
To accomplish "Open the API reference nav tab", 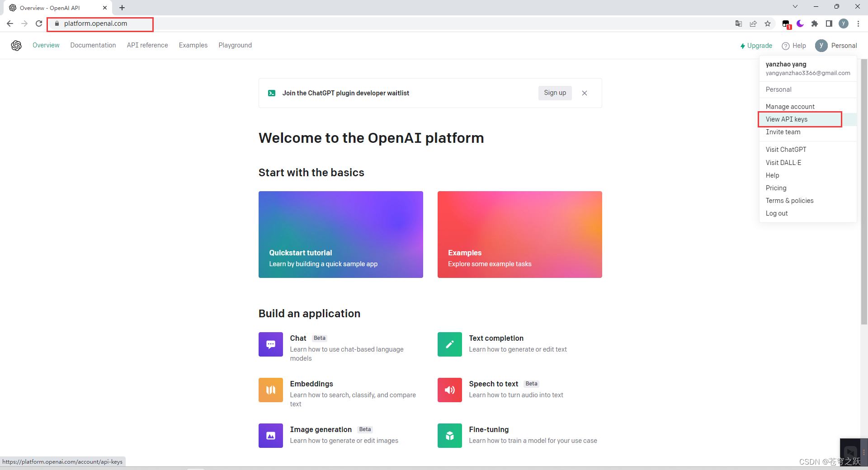I will click(x=147, y=45).
